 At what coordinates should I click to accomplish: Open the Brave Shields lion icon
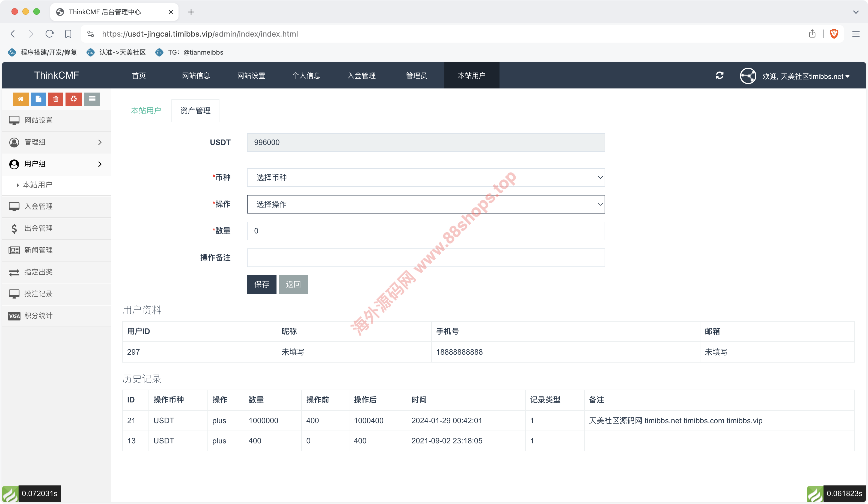(x=834, y=34)
